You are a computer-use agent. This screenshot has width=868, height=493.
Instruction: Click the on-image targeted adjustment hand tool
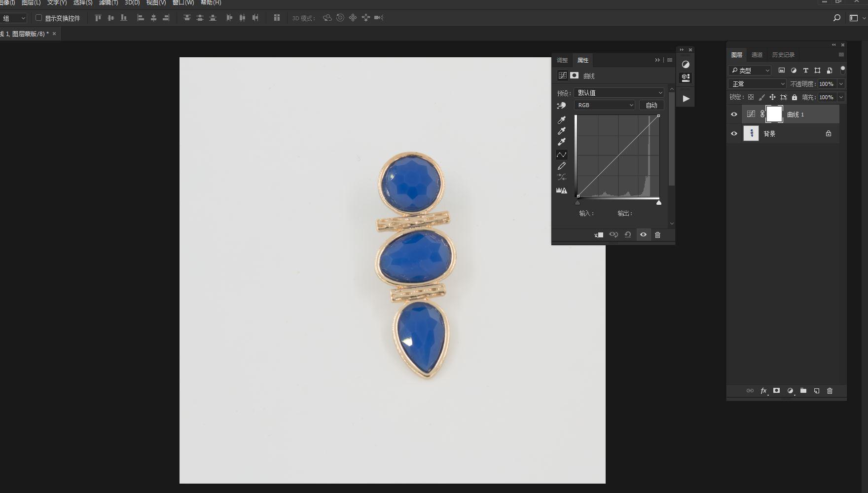[x=561, y=106]
